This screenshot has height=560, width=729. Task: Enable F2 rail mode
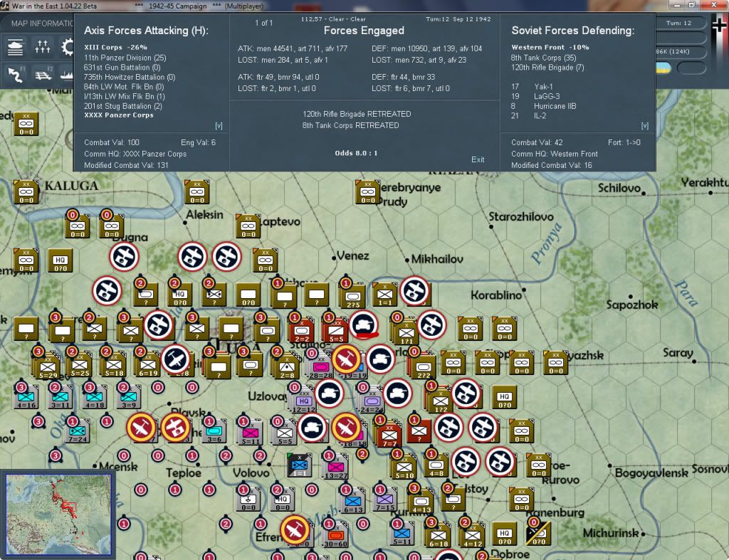coord(43,74)
